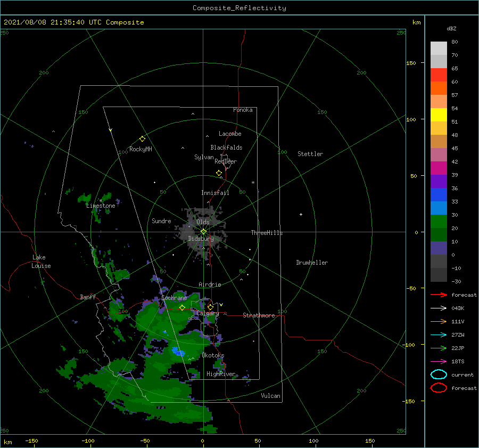This screenshot has height=448, width=479.
Task: Click the Sylvan label
Action: (x=204, y=157)
